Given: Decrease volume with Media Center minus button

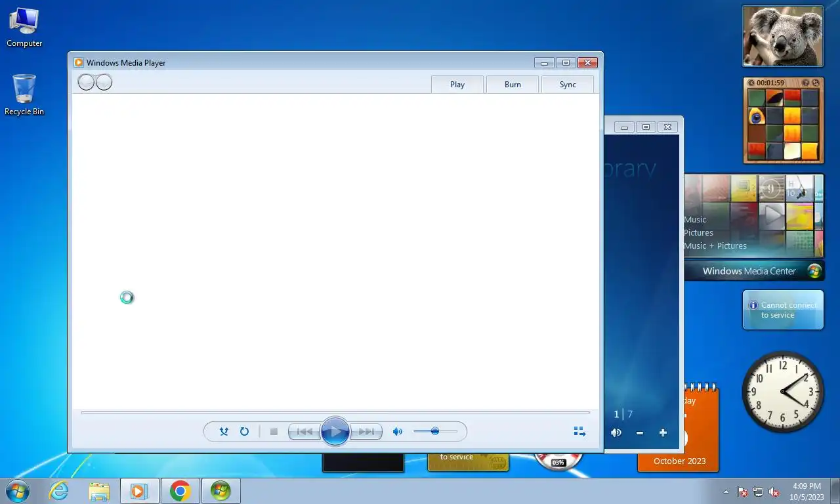Looking at the screenshot, I should [x=639, y=433].
